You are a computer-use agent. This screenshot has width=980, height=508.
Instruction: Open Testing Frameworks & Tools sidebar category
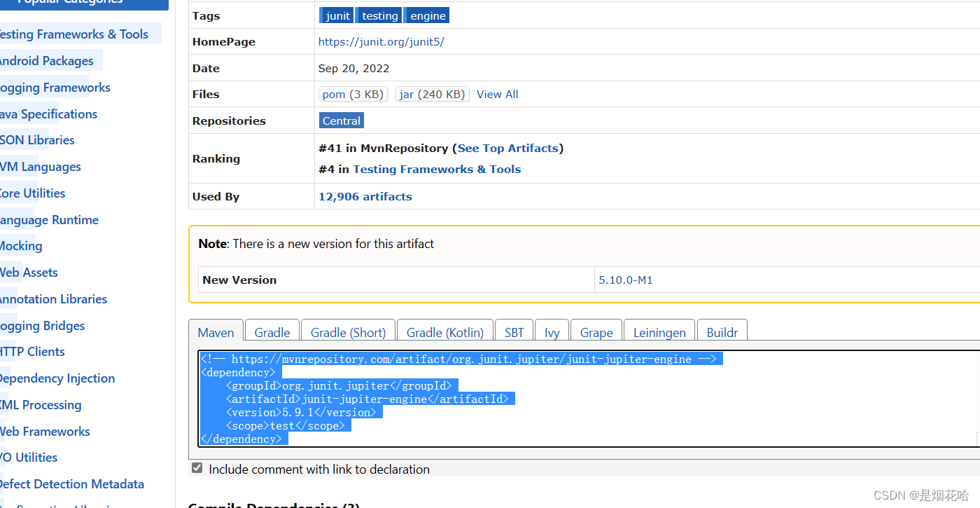pyautogui.click(x=73, y=34)
